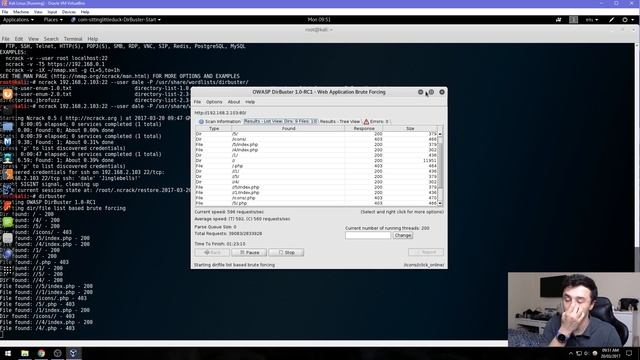This screenshot has width=640, height=360.
Task: Open the terminal window's Edit menu
Action: tap(19, 39)
